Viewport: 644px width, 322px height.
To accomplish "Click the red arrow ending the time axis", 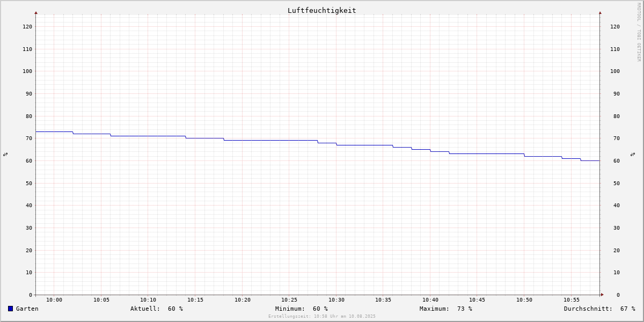I will pyautogui.click(x=602, y=295).
